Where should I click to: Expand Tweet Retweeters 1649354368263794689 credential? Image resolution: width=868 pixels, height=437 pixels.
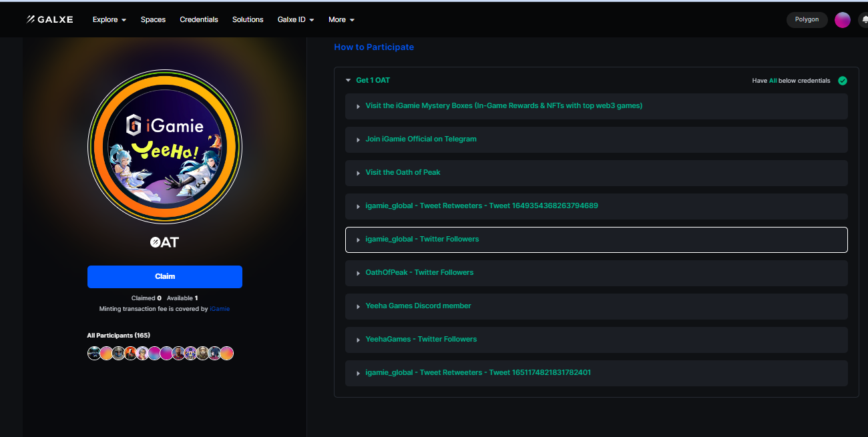click(596, 206)
